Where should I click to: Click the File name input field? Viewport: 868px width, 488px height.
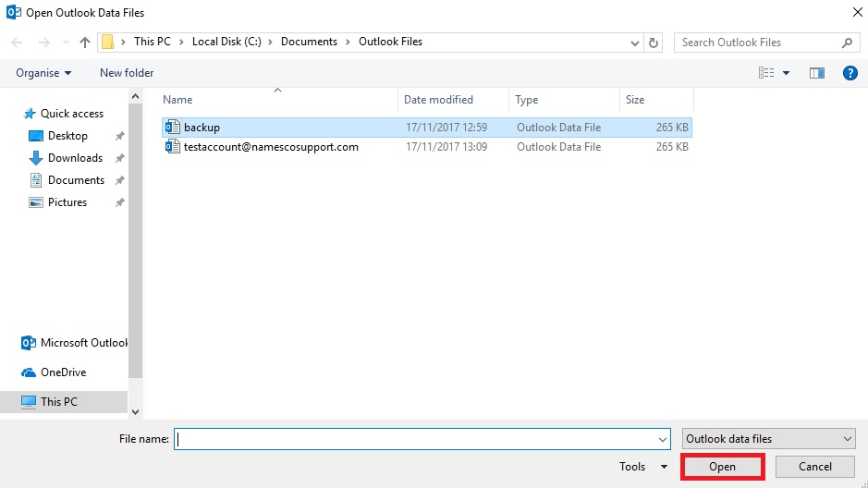pos(421,440)
